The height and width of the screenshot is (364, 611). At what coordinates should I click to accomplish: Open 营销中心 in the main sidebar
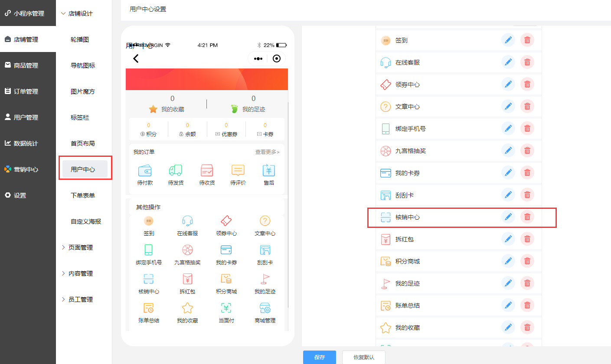(x=26, y=169)
